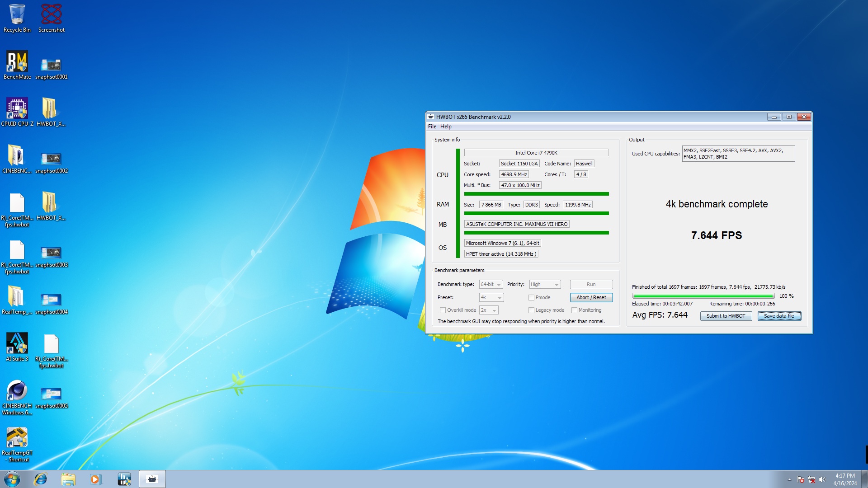Open the Windows Start menu orb

click(x=12, y=479)
